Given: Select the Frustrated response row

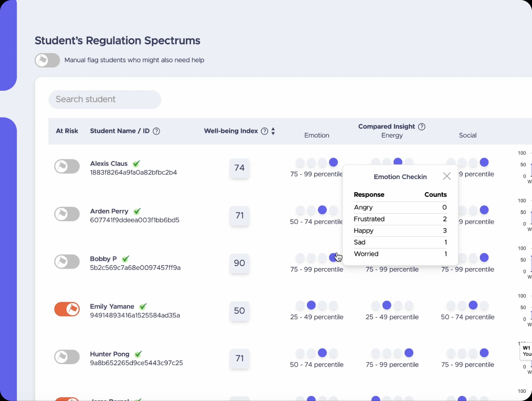Looking at the screenshot, I should (x=400, y=219).
